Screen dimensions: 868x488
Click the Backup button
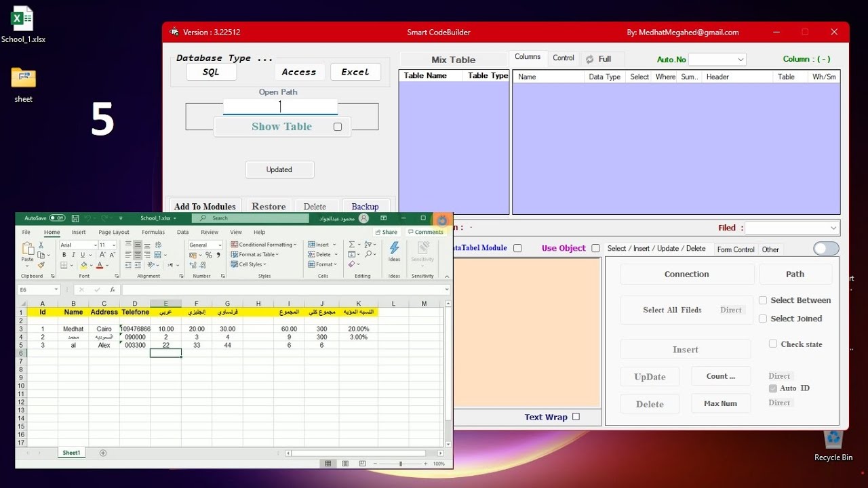point(365,207)
